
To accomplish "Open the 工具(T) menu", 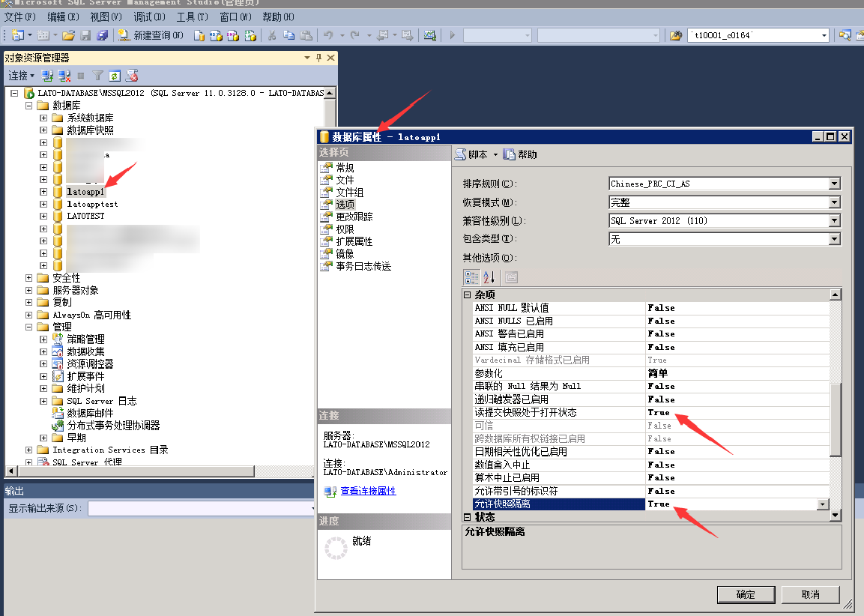I will (x=193, y=17).
